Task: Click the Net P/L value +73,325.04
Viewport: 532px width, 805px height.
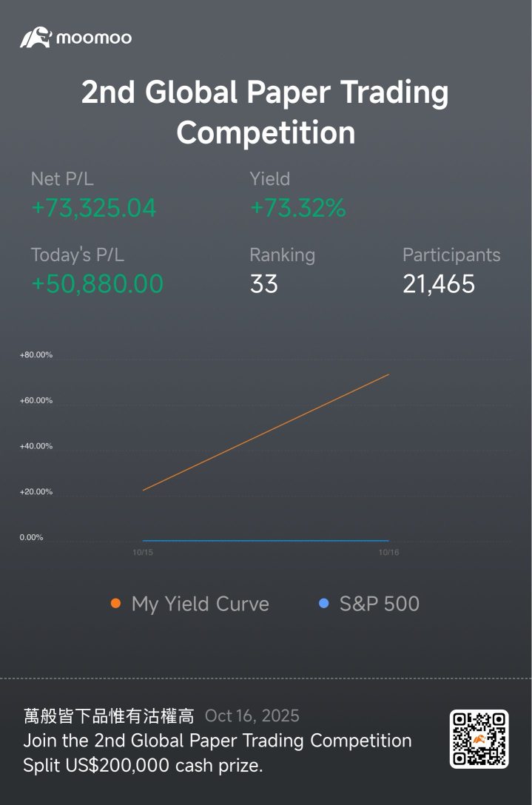Action: click(x=94, y=209)
